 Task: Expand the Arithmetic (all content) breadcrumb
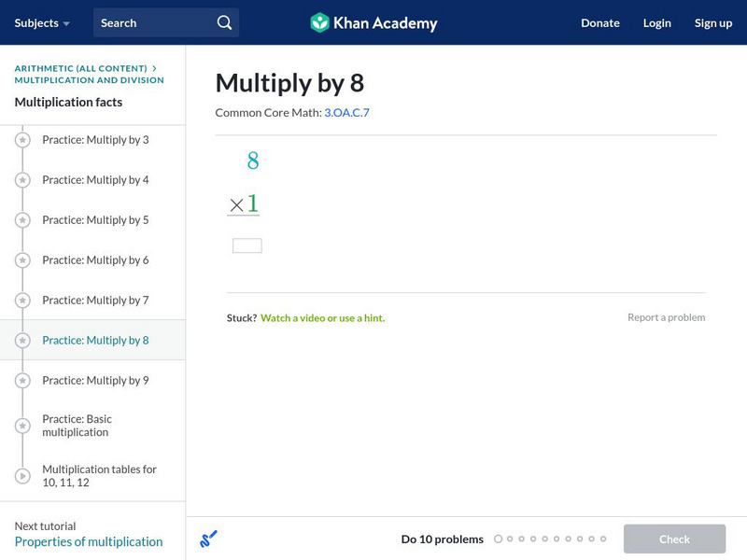click(x=79, y=67)
